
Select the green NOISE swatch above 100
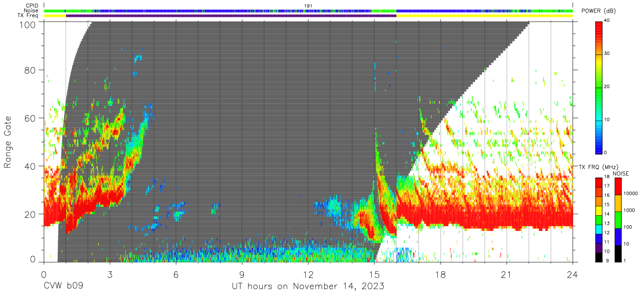(617, 220)
